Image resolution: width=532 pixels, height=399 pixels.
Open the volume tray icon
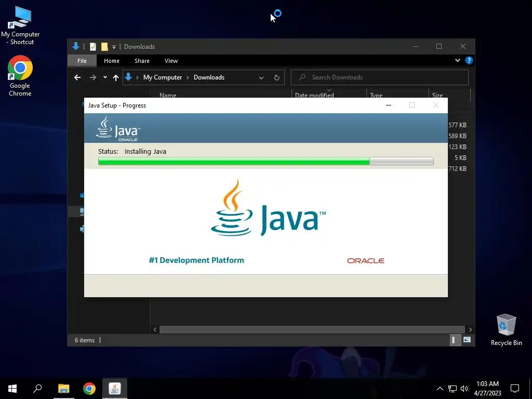click(464, 389)
